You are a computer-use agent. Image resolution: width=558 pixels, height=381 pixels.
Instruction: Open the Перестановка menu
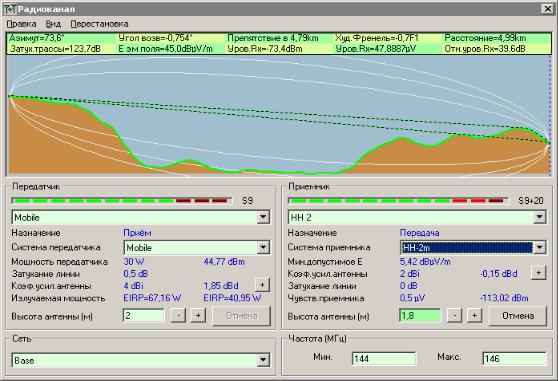tap(99, 24)
